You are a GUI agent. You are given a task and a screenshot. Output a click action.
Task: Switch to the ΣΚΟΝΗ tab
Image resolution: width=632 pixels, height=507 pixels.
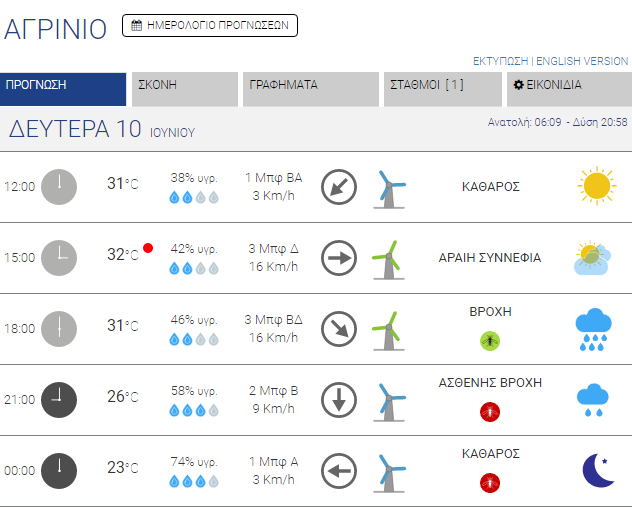pos(184,88)
